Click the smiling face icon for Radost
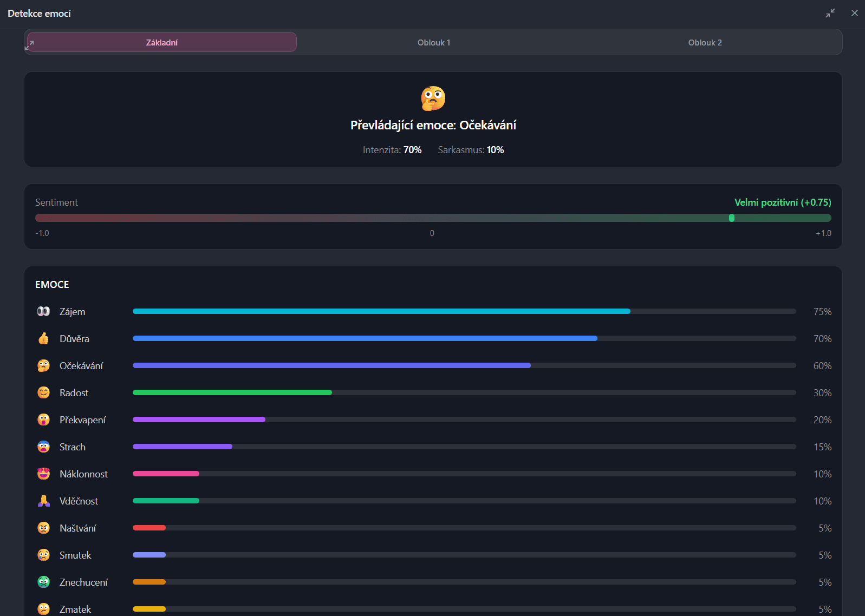Screen dimensions: 865x616 click(x=43, y=392)
